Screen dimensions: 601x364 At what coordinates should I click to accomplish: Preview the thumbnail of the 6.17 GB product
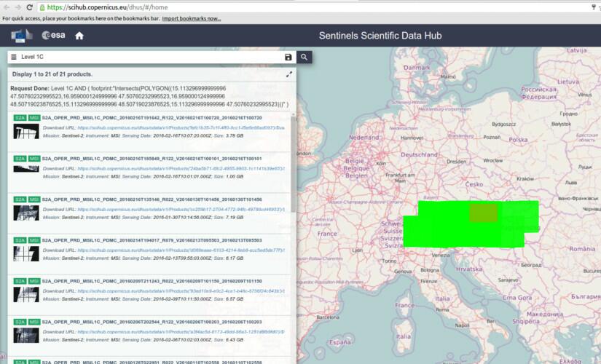[26, 253]
